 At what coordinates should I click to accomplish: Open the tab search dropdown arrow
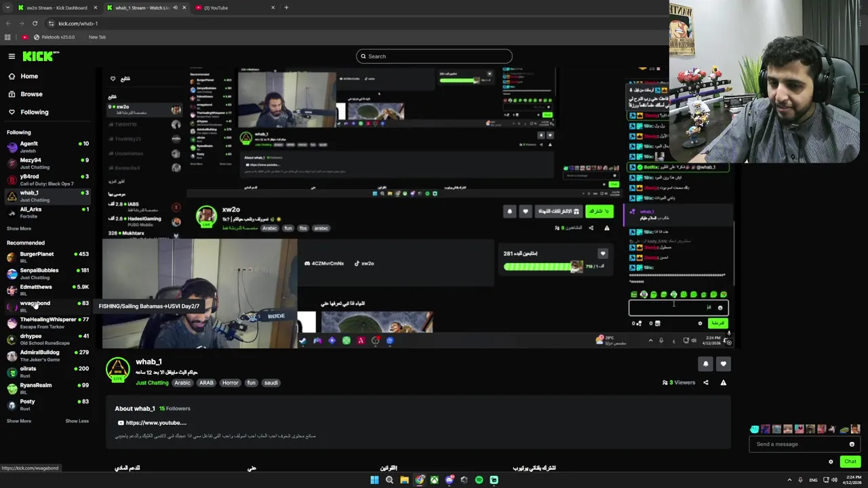coord(7,7)
